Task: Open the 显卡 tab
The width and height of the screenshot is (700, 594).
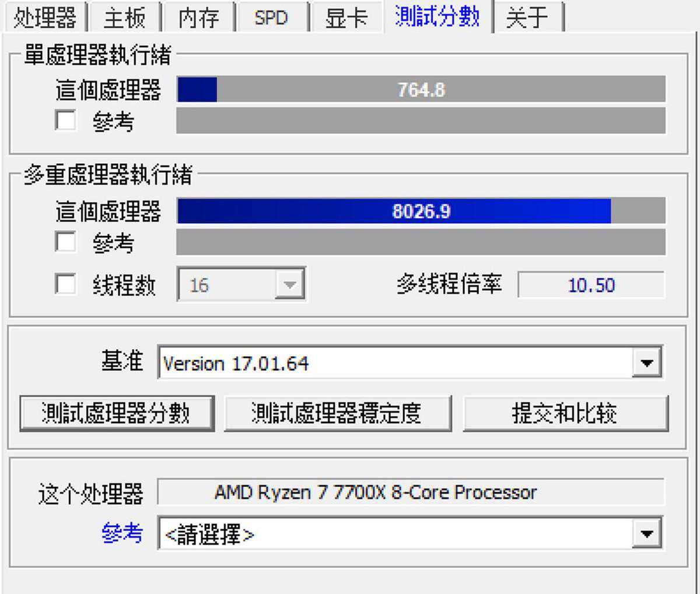Action: point(346,17)
